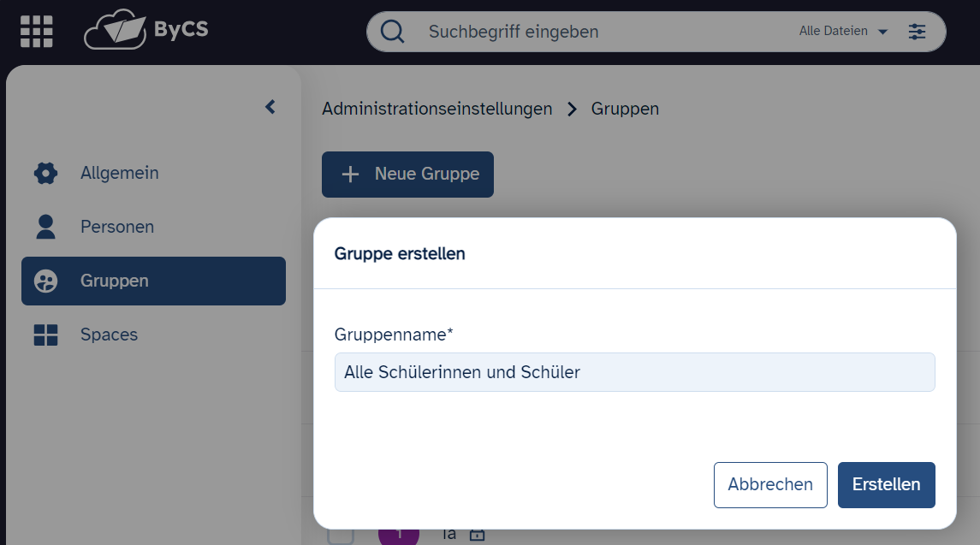The image size is (980, 545).
Task: Open Allgemein in the sidebar
Action: pos(153,173)
